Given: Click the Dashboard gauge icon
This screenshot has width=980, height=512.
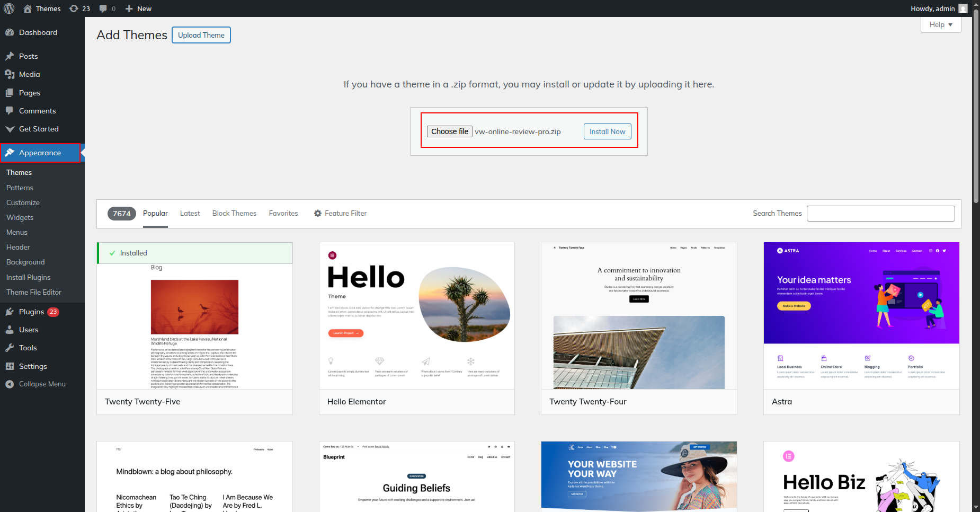Looking at the screenshot, I should tap(10, 32).
